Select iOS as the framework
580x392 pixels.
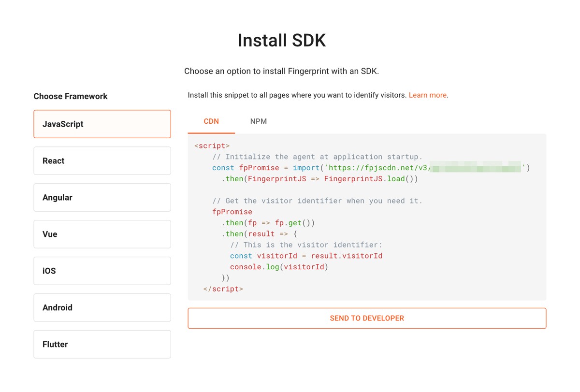click(102, 271)
